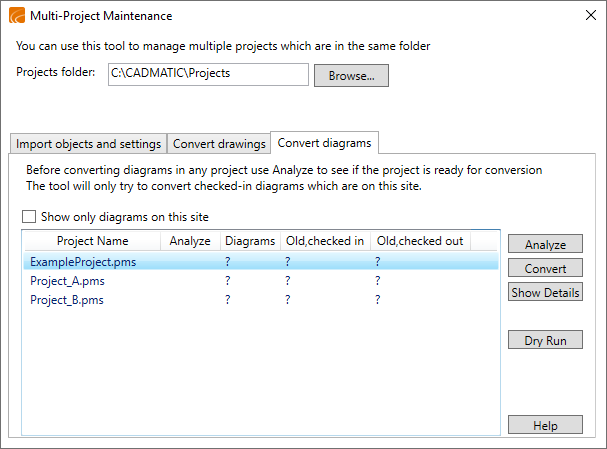The image size is (607, 449).
Task: Click the Old,checked out column header
Action: click(x=419, y=241)
